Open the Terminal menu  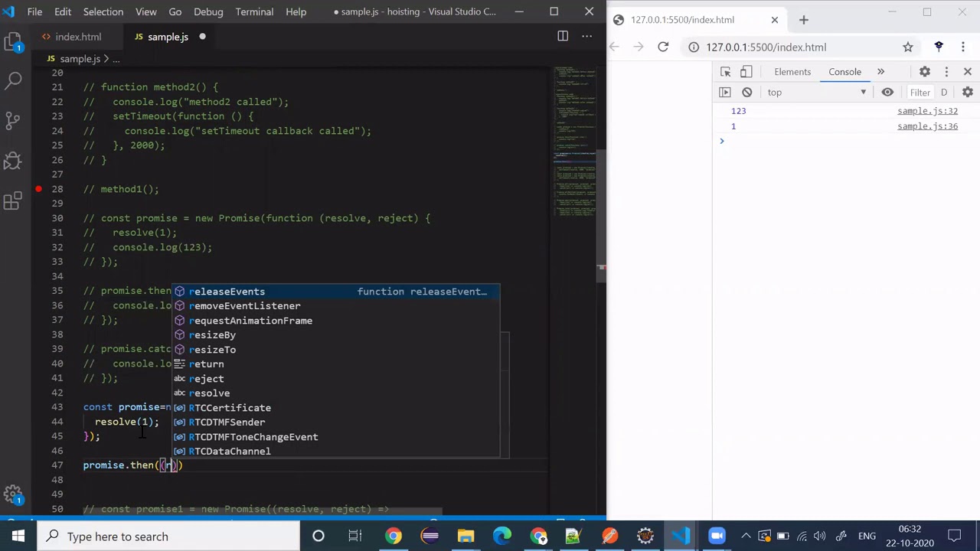254,11
